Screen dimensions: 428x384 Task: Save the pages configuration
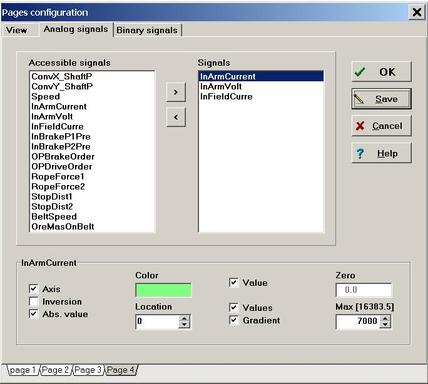pyautogui.click(x=381, y=99)
